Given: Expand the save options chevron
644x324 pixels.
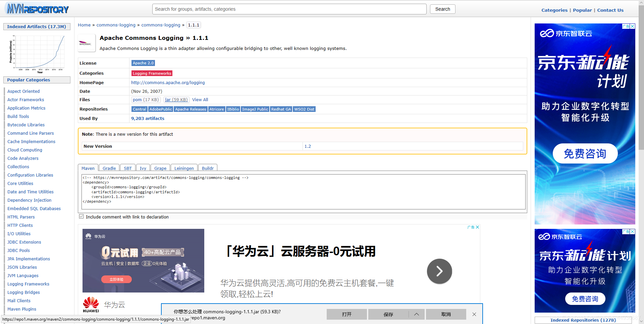Looking at the screenshot, I should [417, 314].
